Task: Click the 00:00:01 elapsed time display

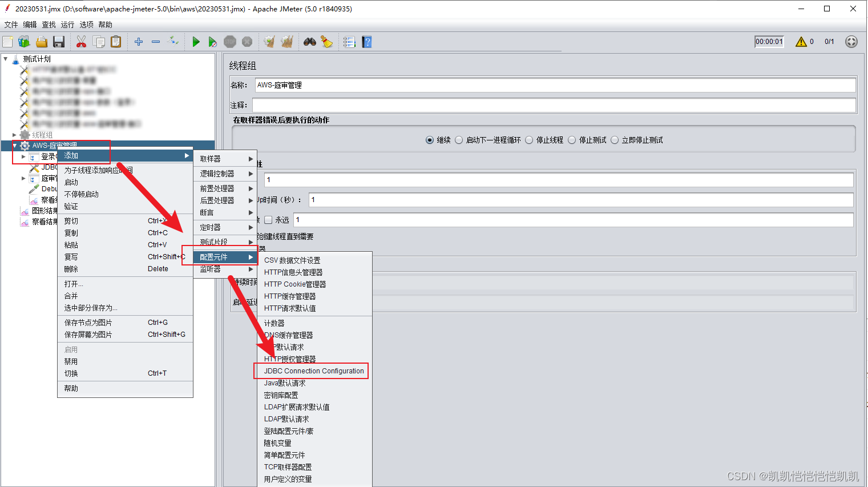Action: (769, 42)
